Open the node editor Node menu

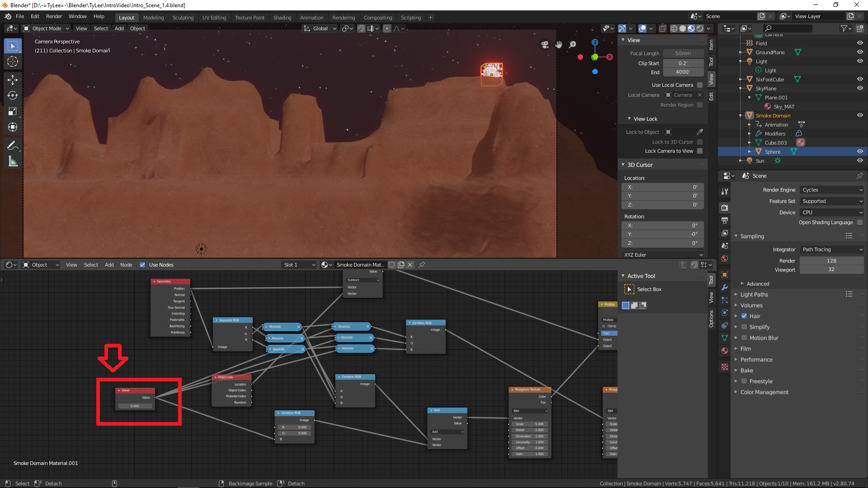point(126,265)
